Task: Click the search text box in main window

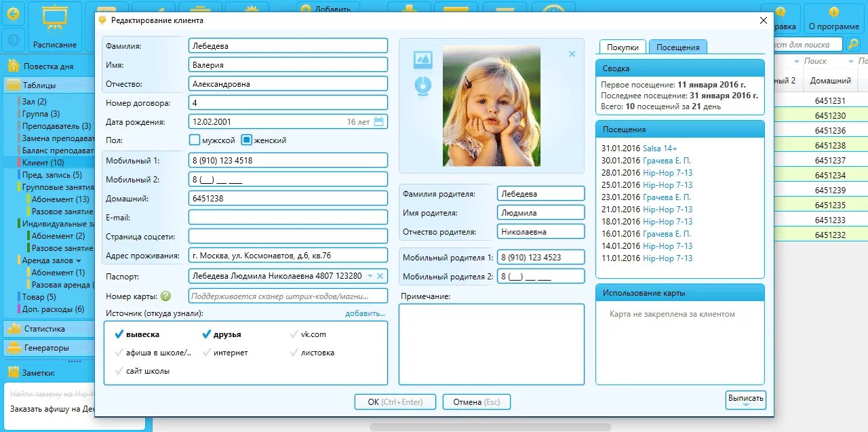Action: [x=808, y=45]
